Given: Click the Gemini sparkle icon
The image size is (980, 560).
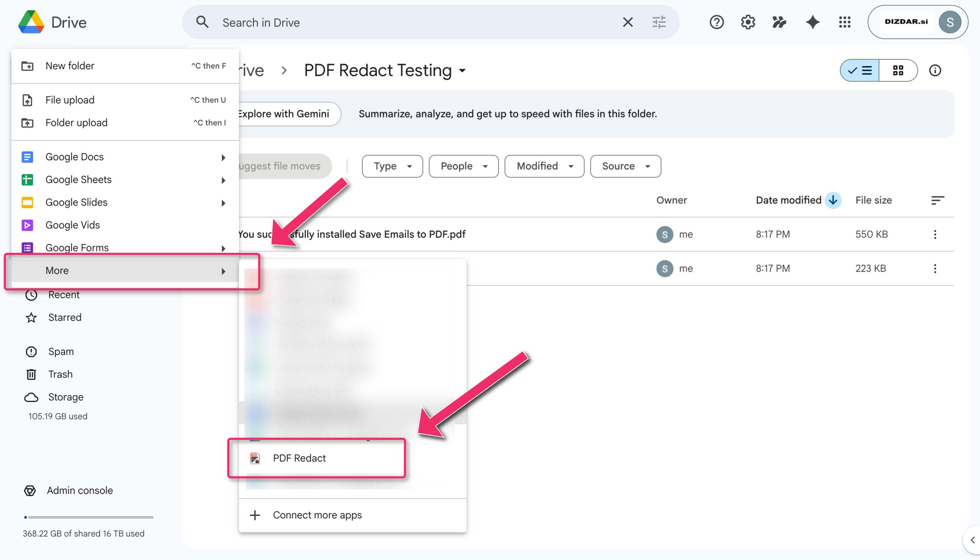Looking at the screenshot, I should tap(812, 22).
